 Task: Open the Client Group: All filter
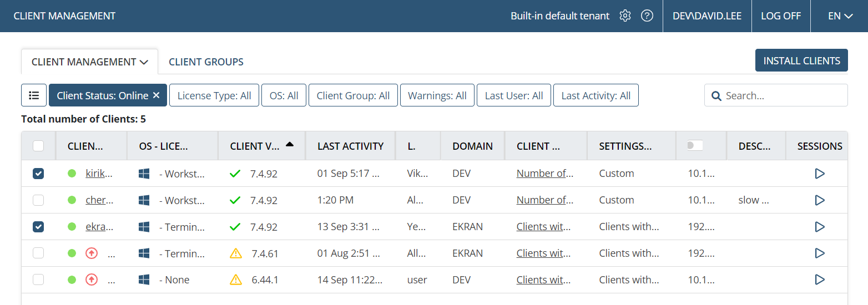point(353,95)
